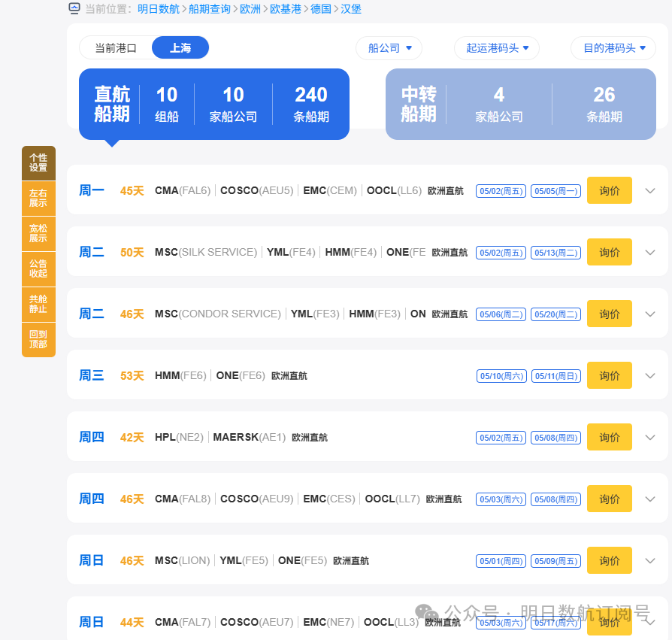Switch to the 中转船期 tab
Screen dimensions: 672x640
(521, 105)
